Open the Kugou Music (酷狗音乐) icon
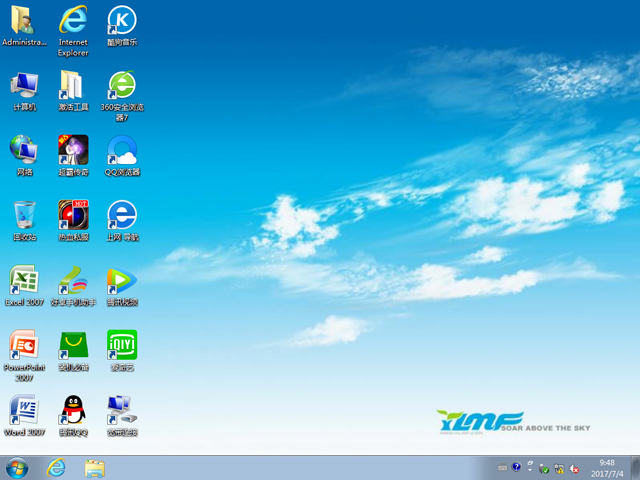640x480 pixels. (122, 21)
